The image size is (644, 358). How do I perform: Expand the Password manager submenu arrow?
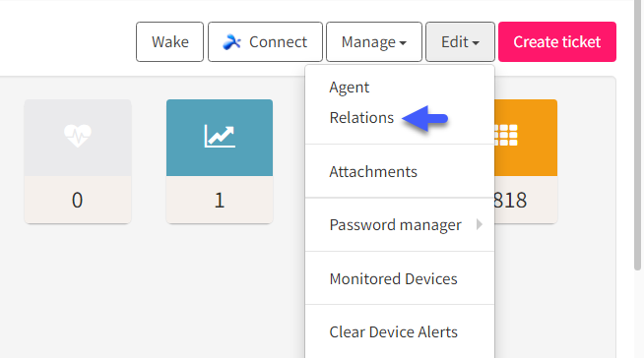480,224
